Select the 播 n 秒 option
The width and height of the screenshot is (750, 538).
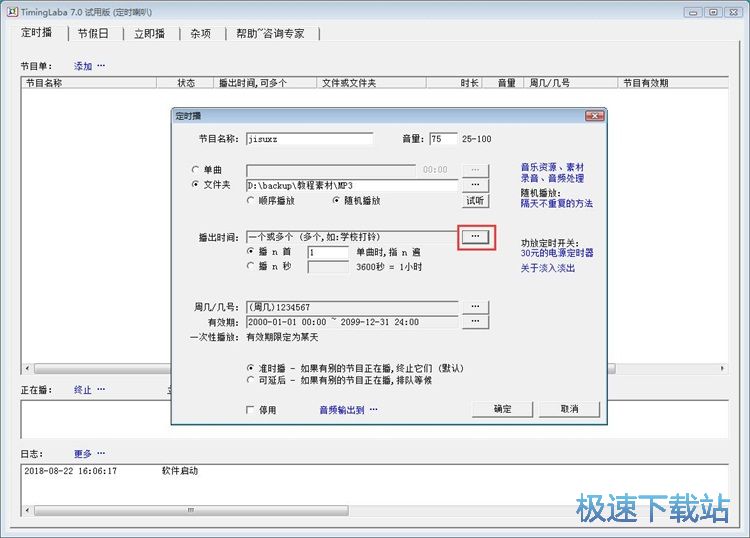[250, 266]
